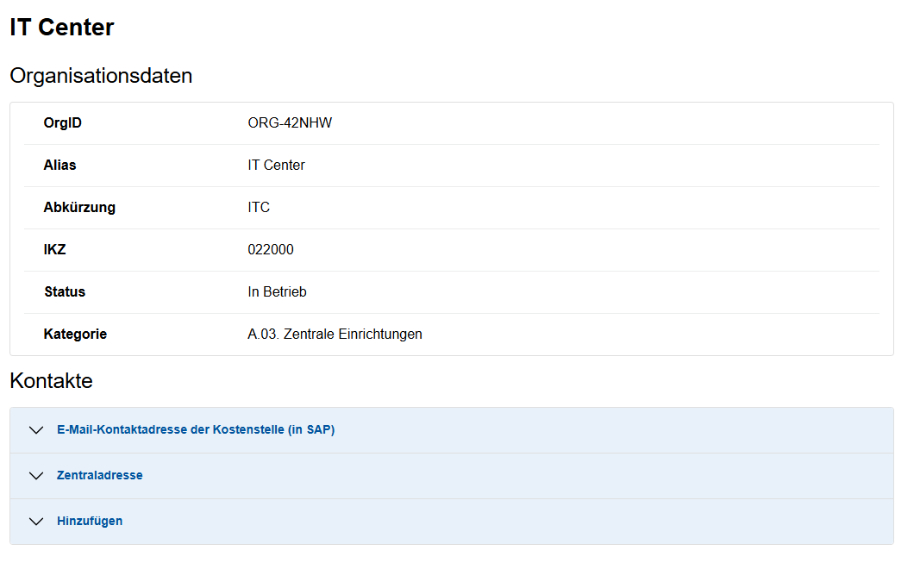The width and height of the screenshot is (901, 588).
Task: Click the Abkürzung row label
Action: pyautogui.click(x=79, y=208)
